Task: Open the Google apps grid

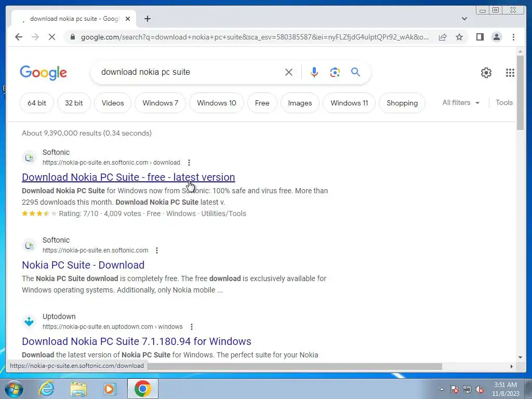Action: click(510, 72)
